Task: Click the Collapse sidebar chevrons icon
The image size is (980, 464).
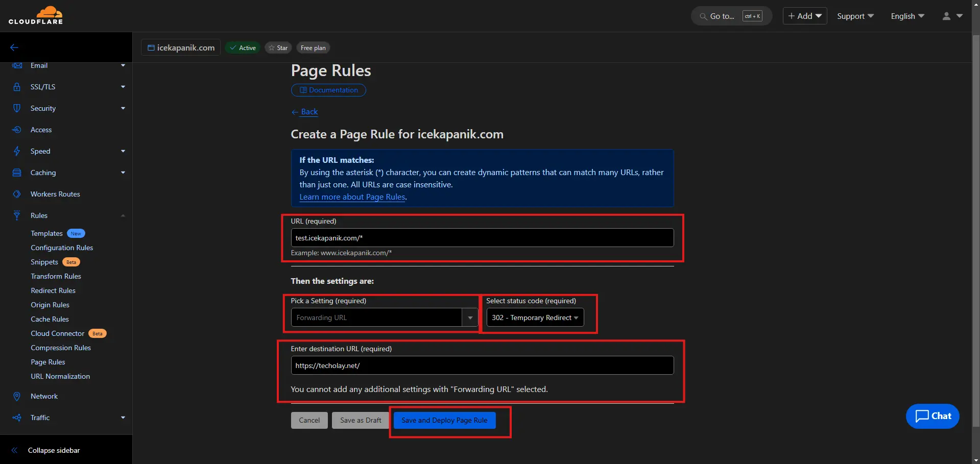Action: pos(14,450)
